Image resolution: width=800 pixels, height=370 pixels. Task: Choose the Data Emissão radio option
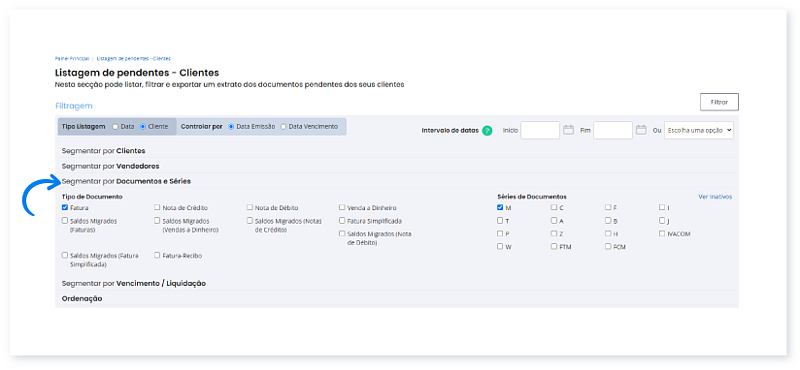pos(231,127)
